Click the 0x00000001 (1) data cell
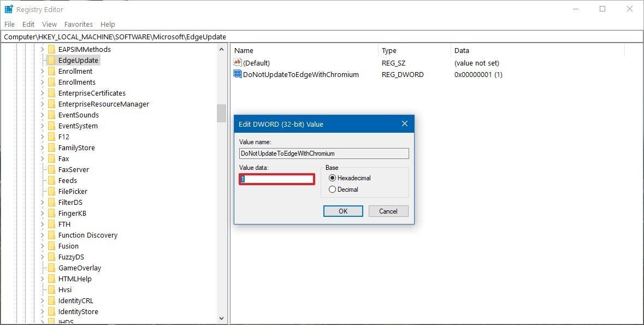This screenshot has width=644, height=325. (x=478, y=74)
